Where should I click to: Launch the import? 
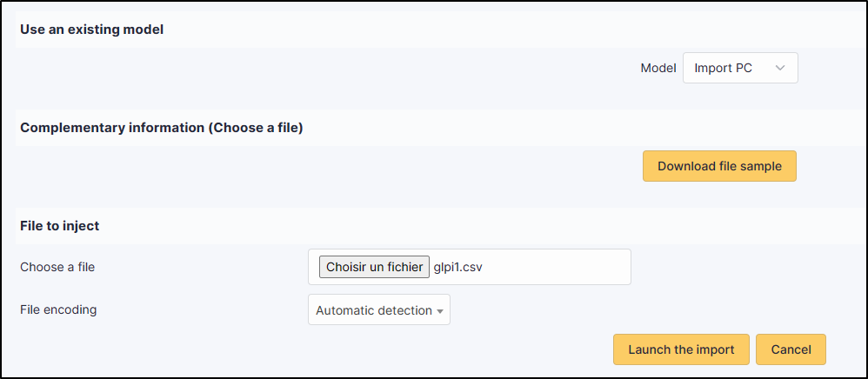tap(680, 349)
